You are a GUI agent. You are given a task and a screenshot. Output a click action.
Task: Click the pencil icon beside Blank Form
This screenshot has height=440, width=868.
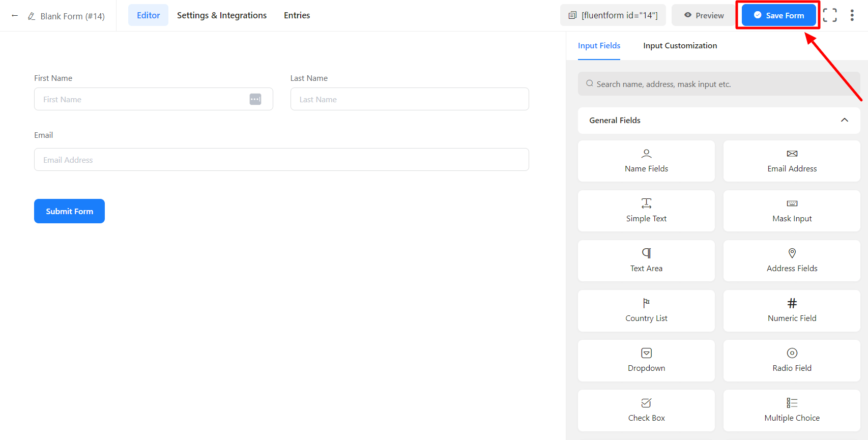[x=32, y=16]
